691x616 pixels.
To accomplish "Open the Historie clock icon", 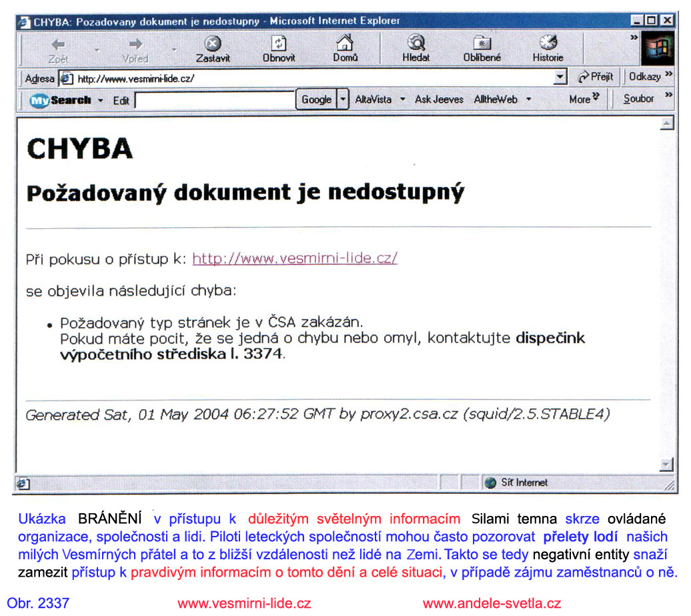I will pos(548,44).
